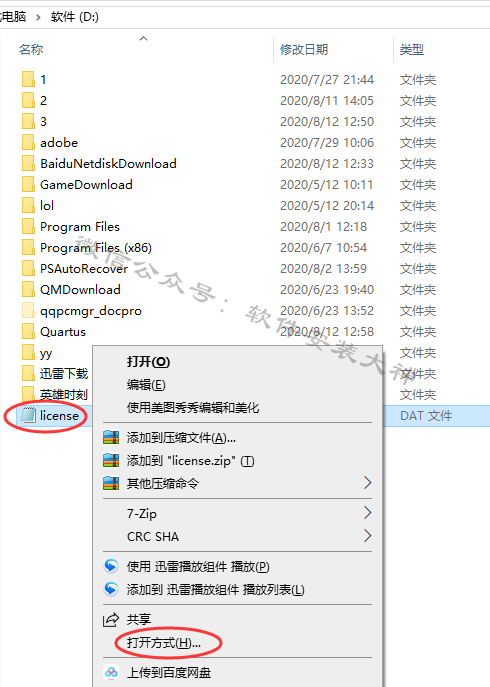Click 软件 (D:) in the address breadcrumb
Image resolution: width=490 pixels, height=687 pixels.
click(x=75, y=17)
